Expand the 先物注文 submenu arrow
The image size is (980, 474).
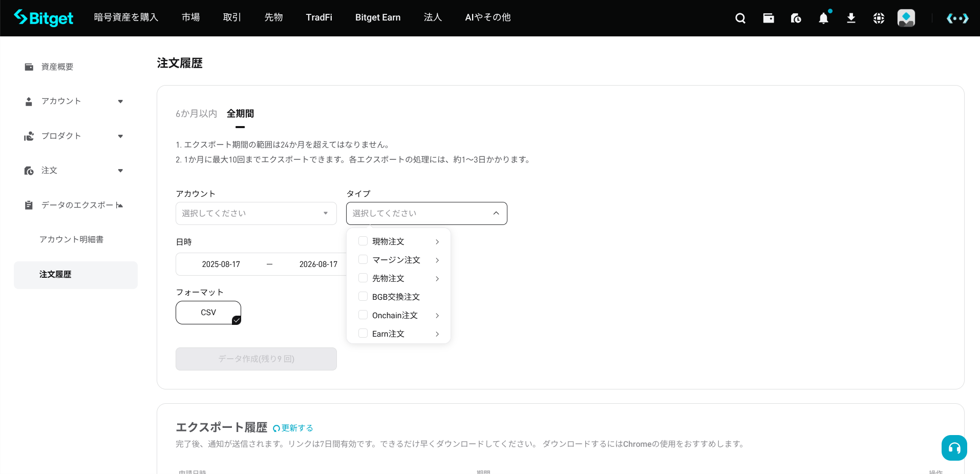pyautogui.click(x=437, y=279)
